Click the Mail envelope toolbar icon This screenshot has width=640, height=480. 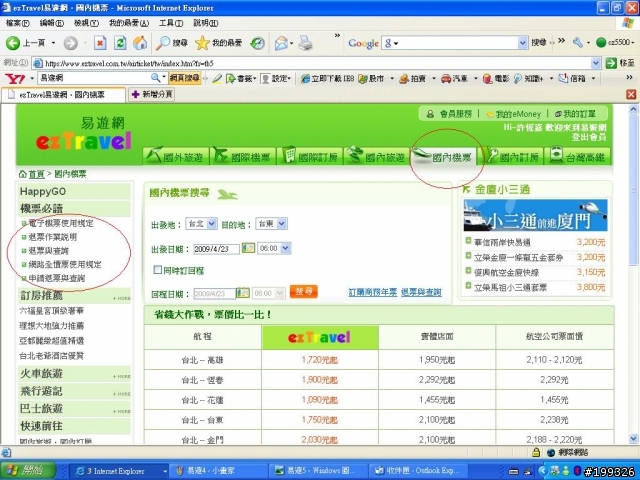coord(281,43)
